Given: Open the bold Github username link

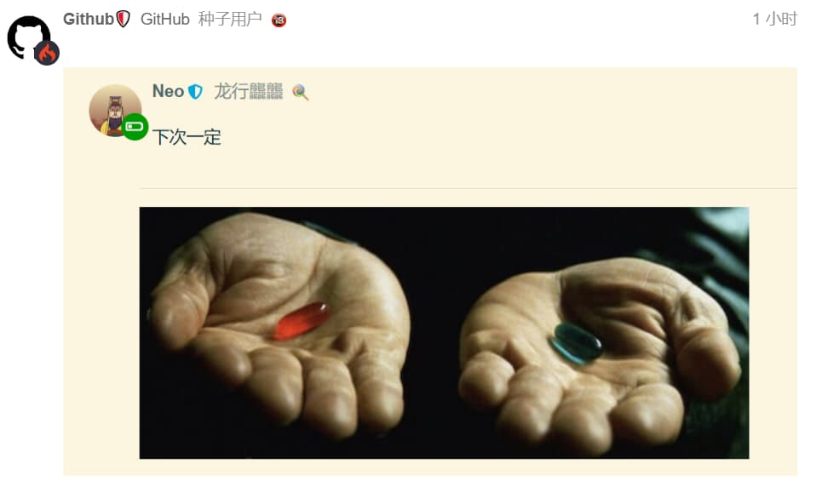Looking at the screenshot, I should click(x=89, y=19).
